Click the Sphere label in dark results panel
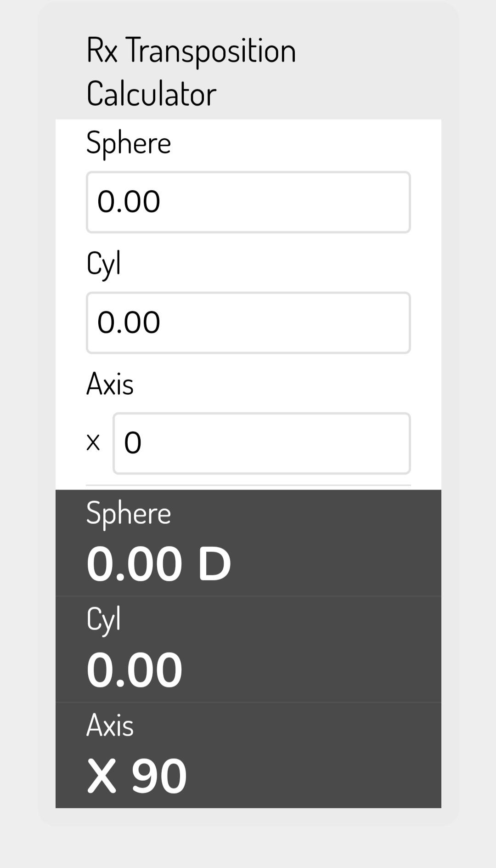Viewport: 496px width, 868px height. pyautogui.click(x=129, y=513)
